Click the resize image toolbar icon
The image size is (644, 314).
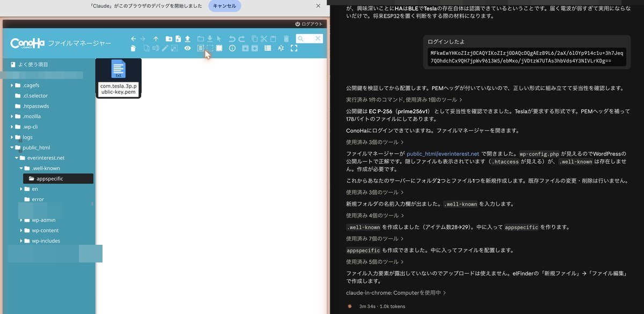tap(174, 48)
